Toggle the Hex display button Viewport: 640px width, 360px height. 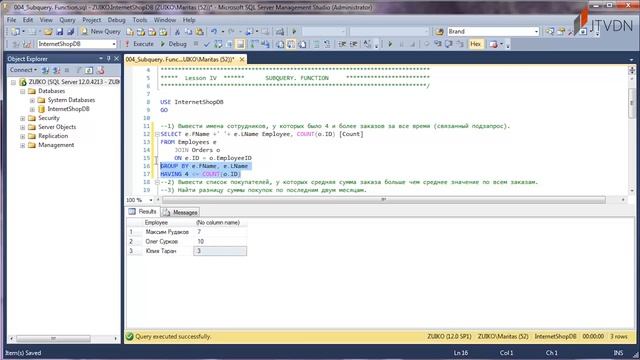click(476, 44)
